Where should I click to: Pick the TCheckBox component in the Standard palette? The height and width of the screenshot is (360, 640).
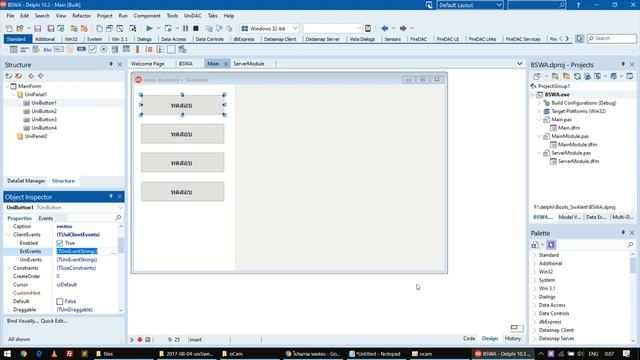click(x=93, y=49)
